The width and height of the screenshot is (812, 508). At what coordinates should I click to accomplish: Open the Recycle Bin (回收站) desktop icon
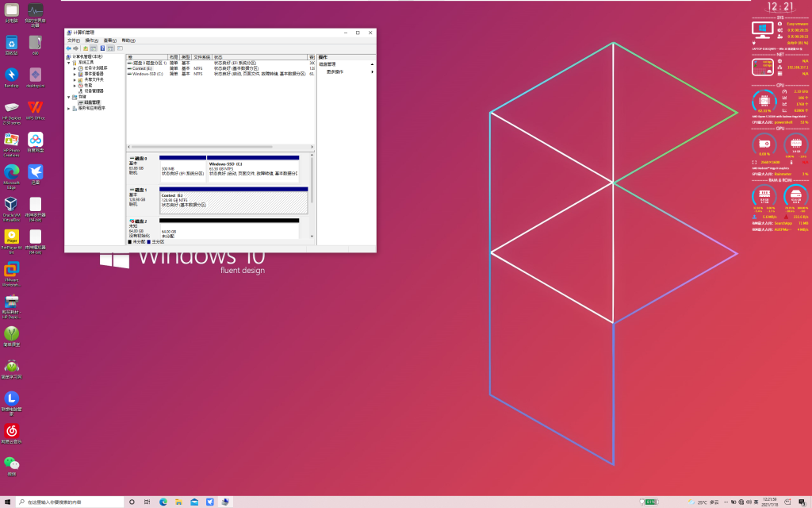(x=11, y=45)
